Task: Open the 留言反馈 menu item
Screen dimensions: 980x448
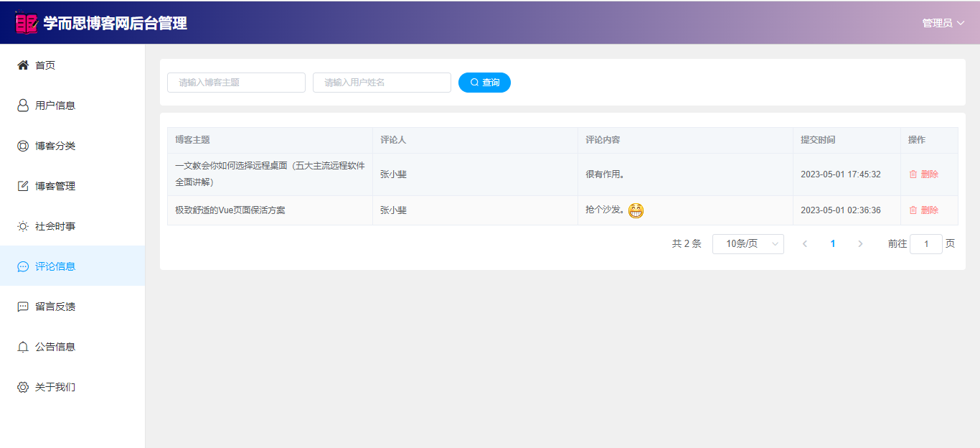Action: tap(55, 307)
